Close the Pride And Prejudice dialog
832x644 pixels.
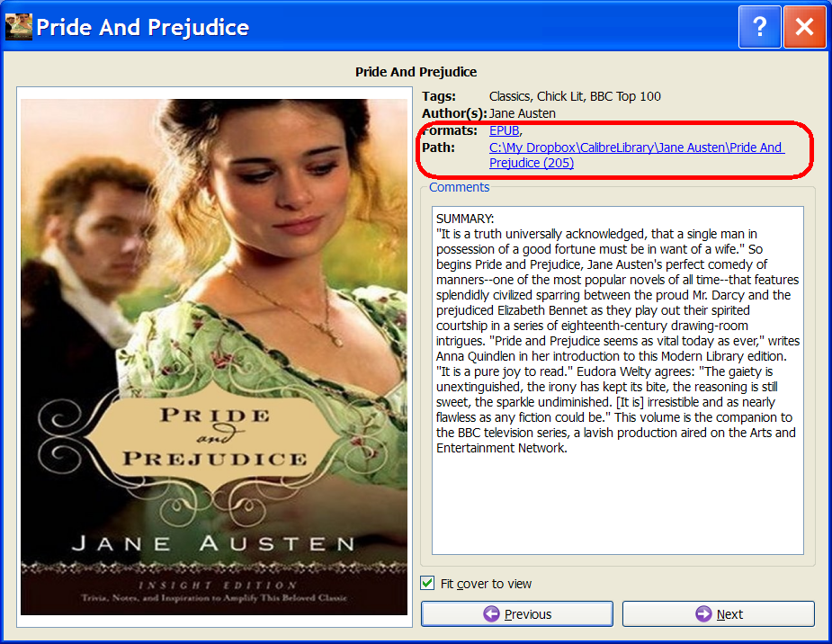pos(804,26)
